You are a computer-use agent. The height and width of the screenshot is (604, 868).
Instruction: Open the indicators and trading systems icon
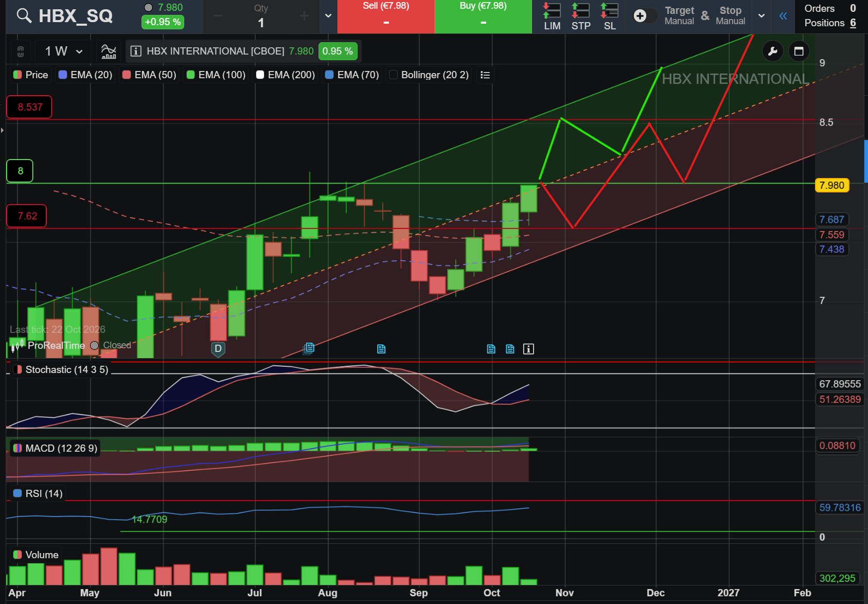click(x=109, y=51)
